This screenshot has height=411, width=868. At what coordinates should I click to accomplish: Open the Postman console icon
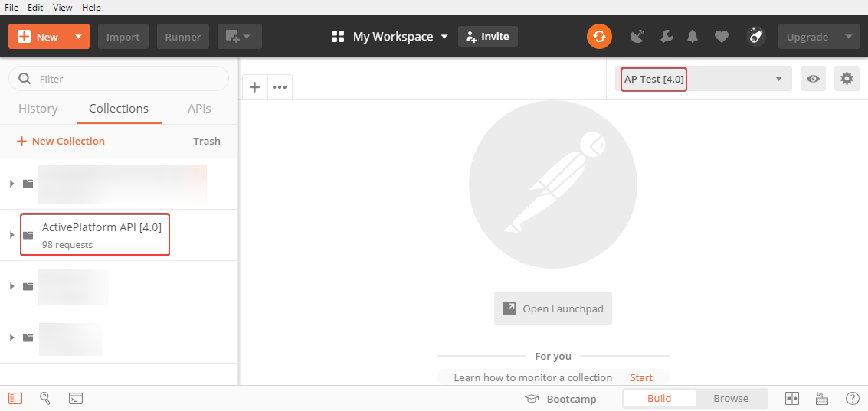point(76,398)
